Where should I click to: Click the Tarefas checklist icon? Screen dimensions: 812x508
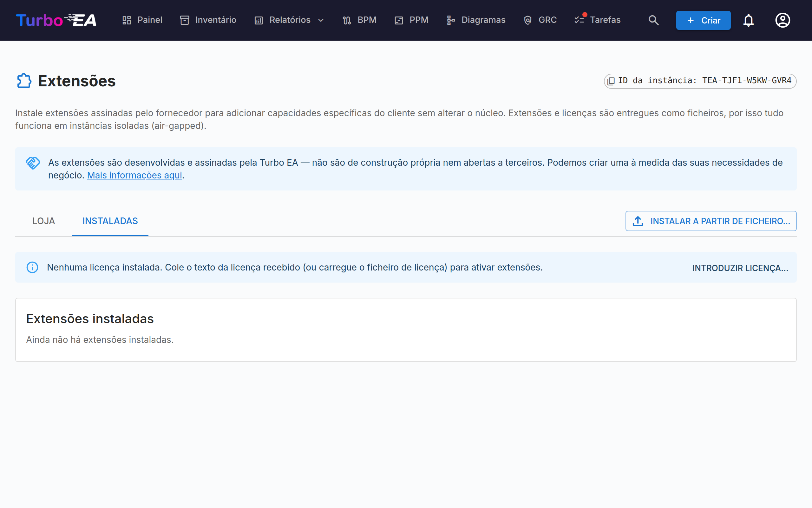tap(580, 20)
